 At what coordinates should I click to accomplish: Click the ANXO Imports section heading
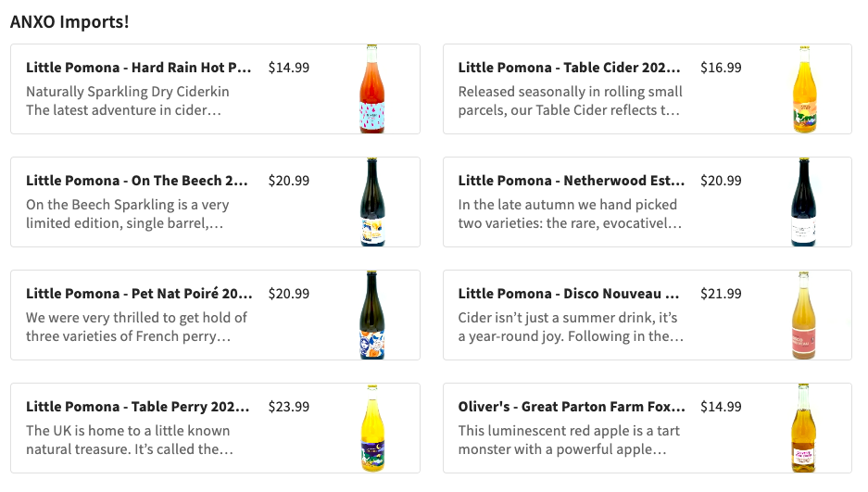tap(69, 22)
